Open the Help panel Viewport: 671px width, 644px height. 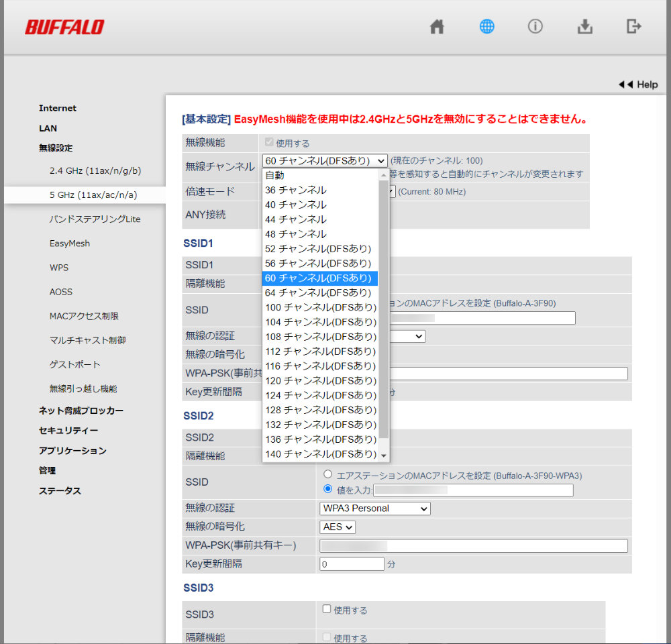(638, 85)
